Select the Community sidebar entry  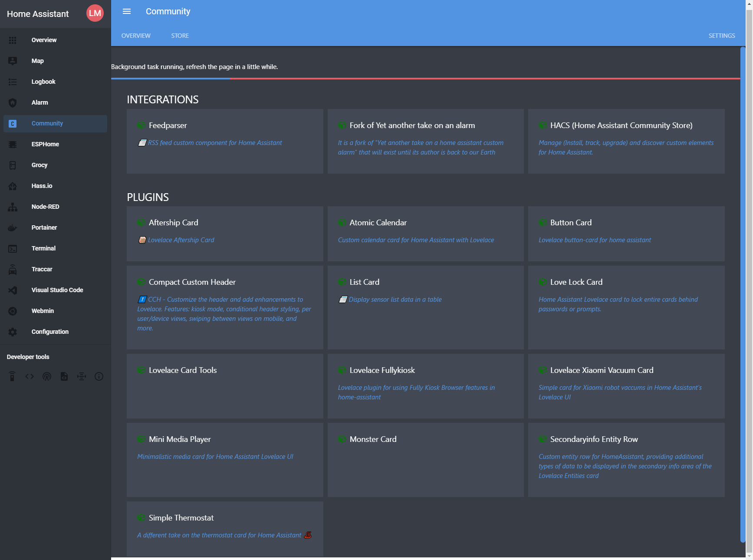pyautogui.click(x=47, y=123)
